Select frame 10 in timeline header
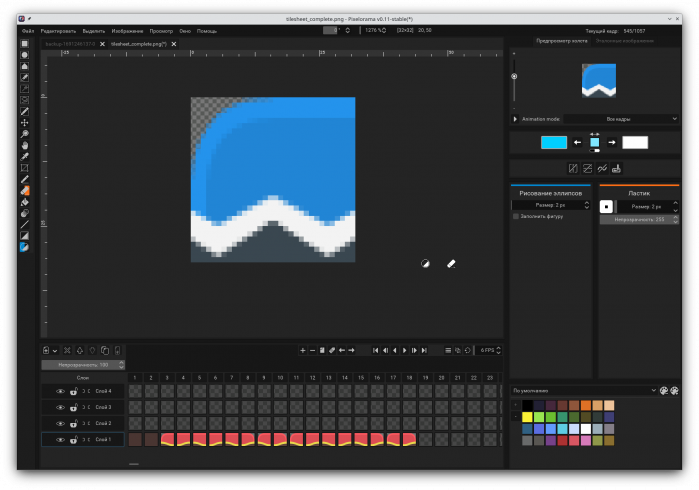The height and width of the screenshot is (490, 699). point(280,378)
